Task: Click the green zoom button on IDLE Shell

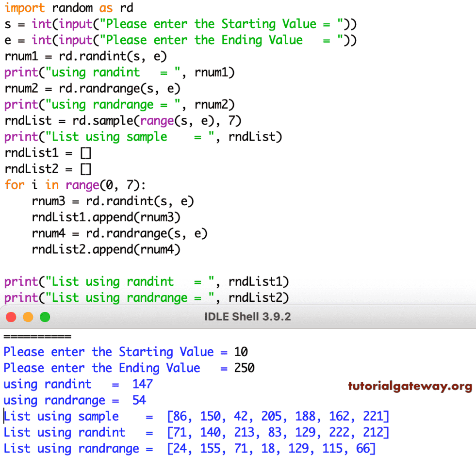Action: point(45,316)
